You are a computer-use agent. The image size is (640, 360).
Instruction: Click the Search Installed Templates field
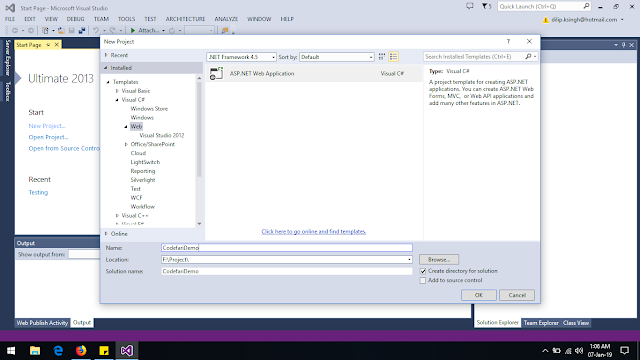click(473, 57)
